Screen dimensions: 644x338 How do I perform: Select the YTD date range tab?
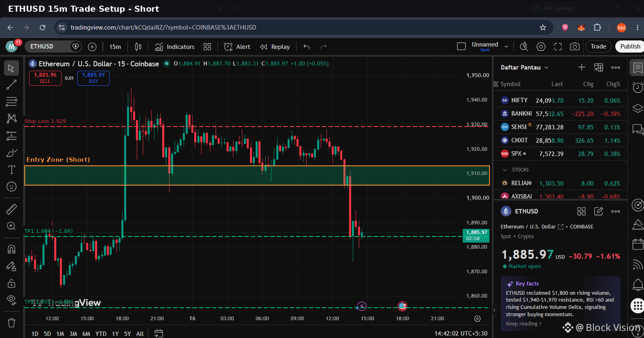101,334
